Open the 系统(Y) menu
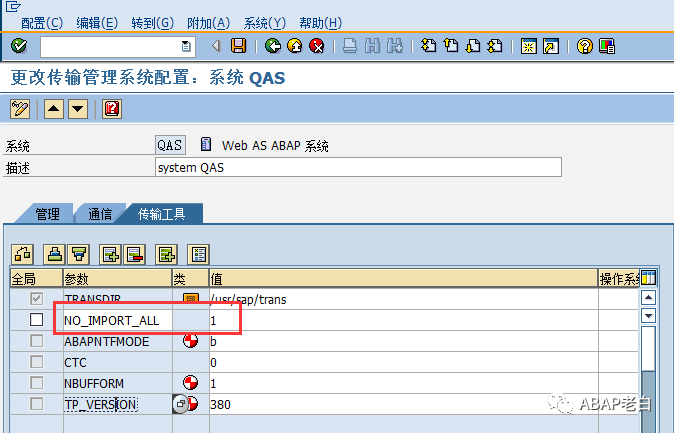Screen dimensions: 674x433 (x=264, y=23)
